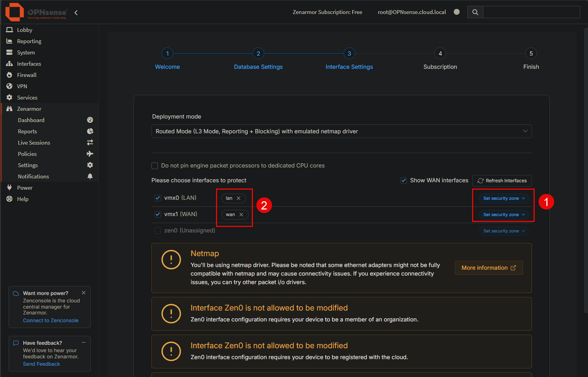The image size is (588, 377).
Task: Collapse the sidebar with the chevron arrow
Action: (x=76, y=12)
